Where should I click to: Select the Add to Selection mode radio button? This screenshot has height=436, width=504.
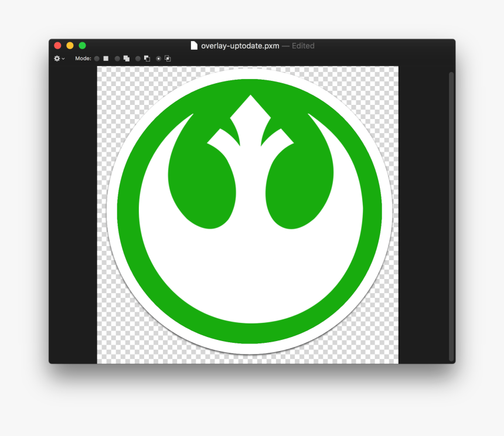tap(117, 59)
